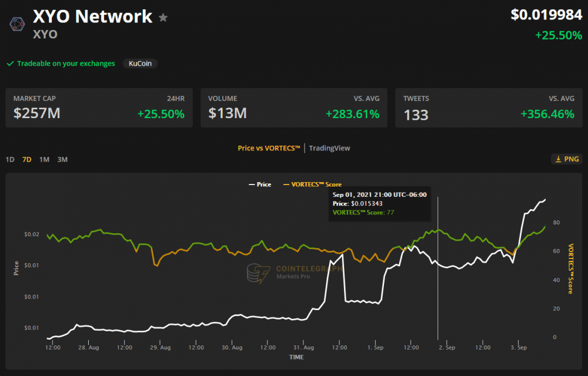Click the Tweets count 133
The height and width of the screenshot is (376, 588).
pyautogui.click(x=416, y=115)
